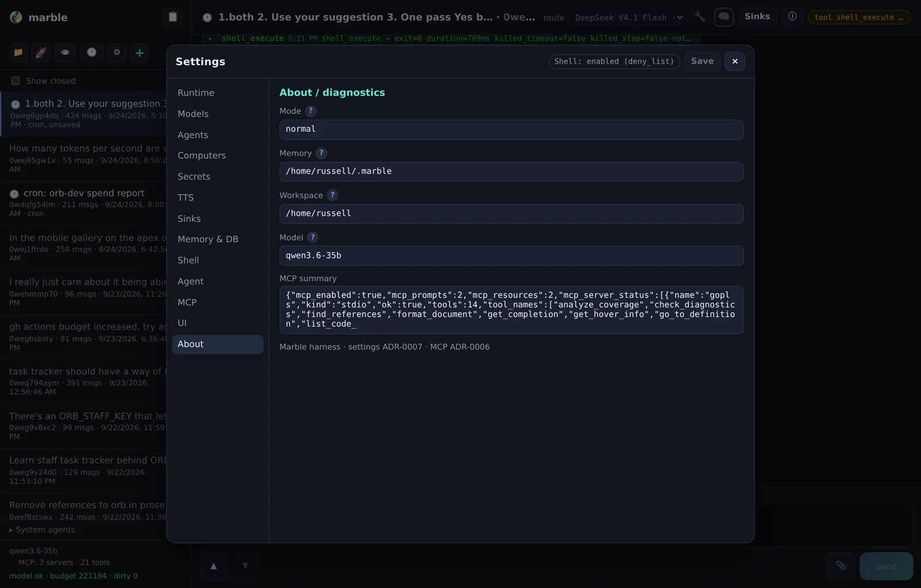921x588 pixels.
Task: Click the Sinks button in header
Action: [x=757, y=17]
